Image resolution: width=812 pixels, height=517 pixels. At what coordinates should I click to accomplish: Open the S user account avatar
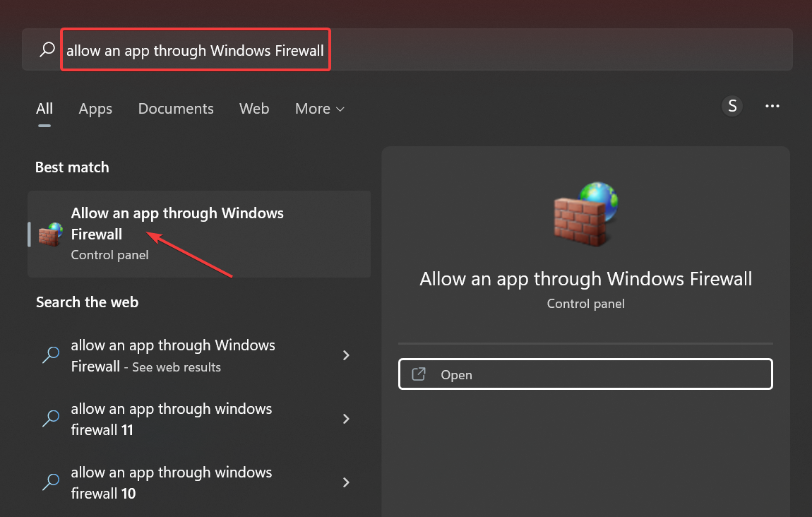732,106
